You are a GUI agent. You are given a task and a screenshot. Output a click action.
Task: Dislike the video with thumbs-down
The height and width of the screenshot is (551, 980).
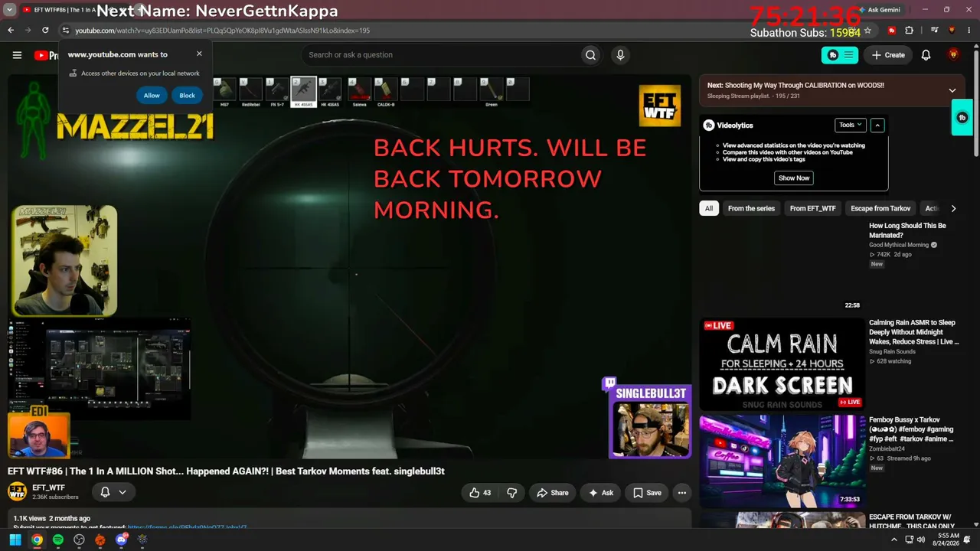[x=512, y=493]
